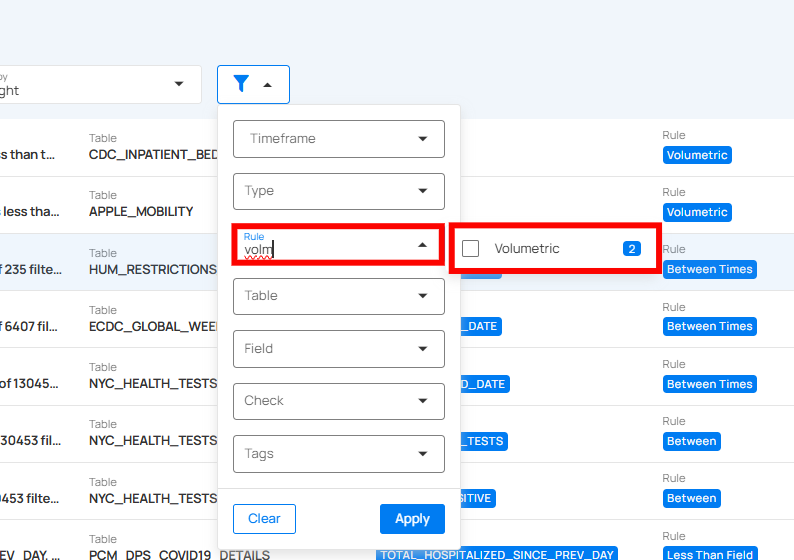Expand the Tags filter dropdown

tap(338, 454)
